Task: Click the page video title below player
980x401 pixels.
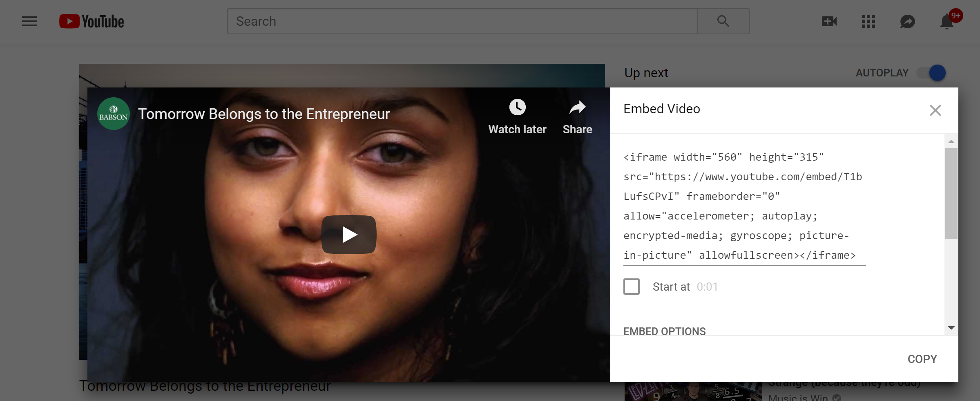Action: 205,387
